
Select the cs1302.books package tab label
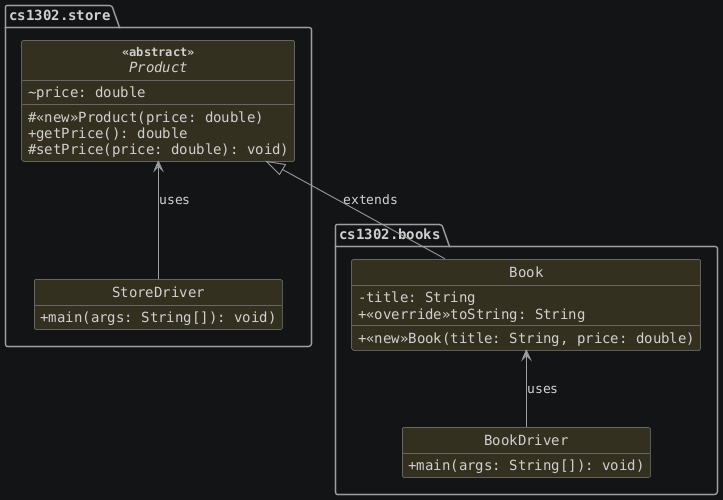coord(390,234)
